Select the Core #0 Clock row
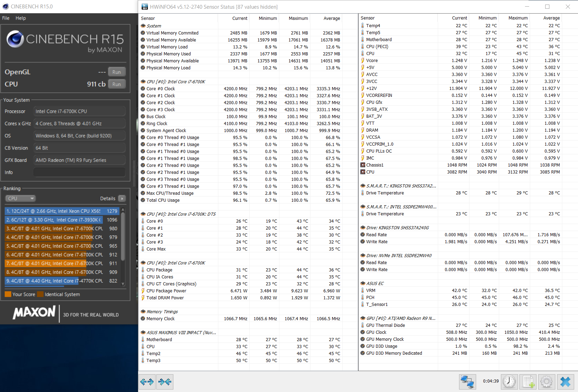The image size is (578, 392). point(240,89)
